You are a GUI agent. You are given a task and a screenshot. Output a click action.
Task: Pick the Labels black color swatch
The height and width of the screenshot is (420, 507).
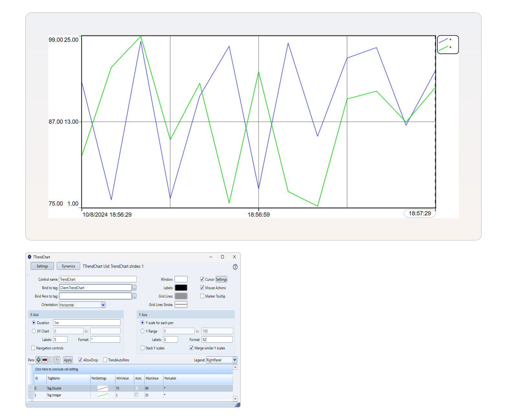181,288
